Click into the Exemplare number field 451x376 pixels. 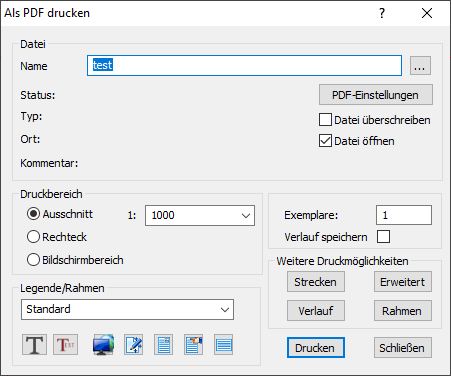coord(404,215)
